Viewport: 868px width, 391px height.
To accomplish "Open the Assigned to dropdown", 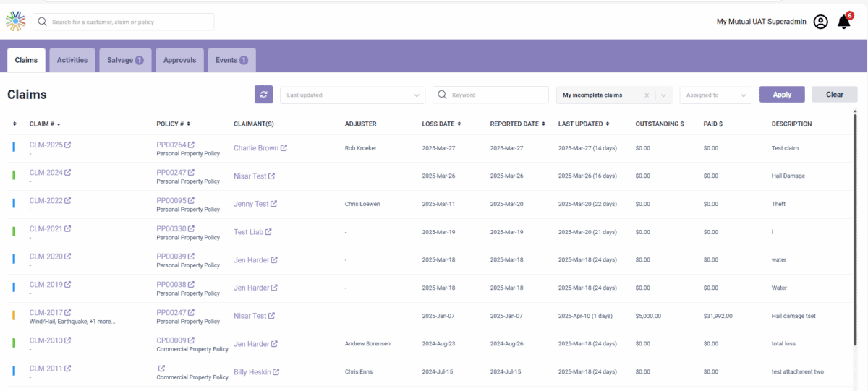I will tap(715, 95).
